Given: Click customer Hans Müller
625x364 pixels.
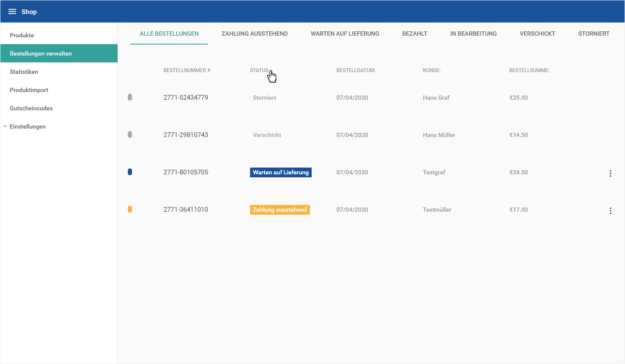Looking at the screenshot, I should pos(439,135).
